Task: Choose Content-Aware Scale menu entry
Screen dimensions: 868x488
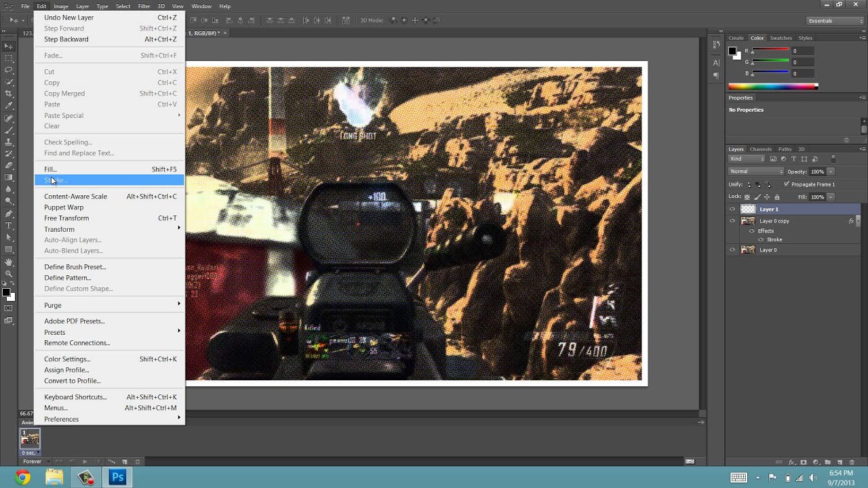Action: pyautogui.click(x=109, y=197)
